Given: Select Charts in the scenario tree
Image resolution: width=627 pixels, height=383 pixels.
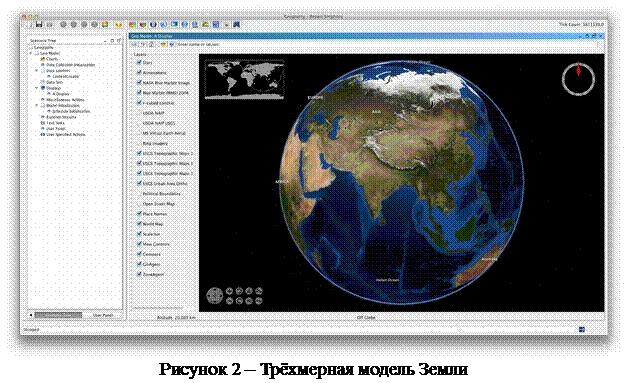Looking at the screenshot, I should coord(52,59).
